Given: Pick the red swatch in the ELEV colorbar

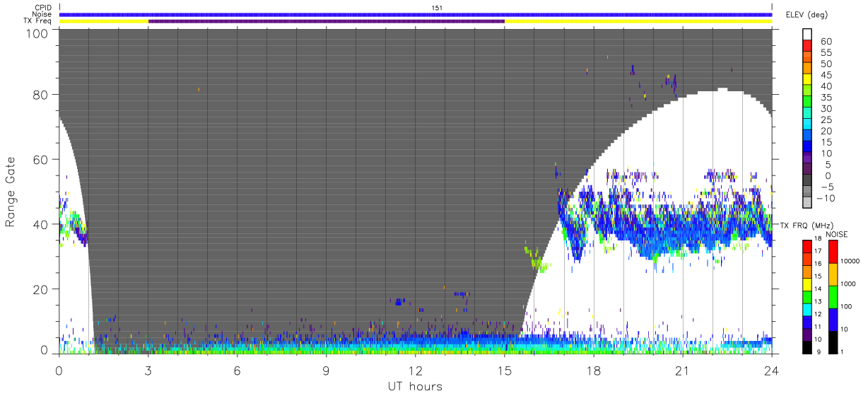Looking at the screenshot, I should coord(807,47).
